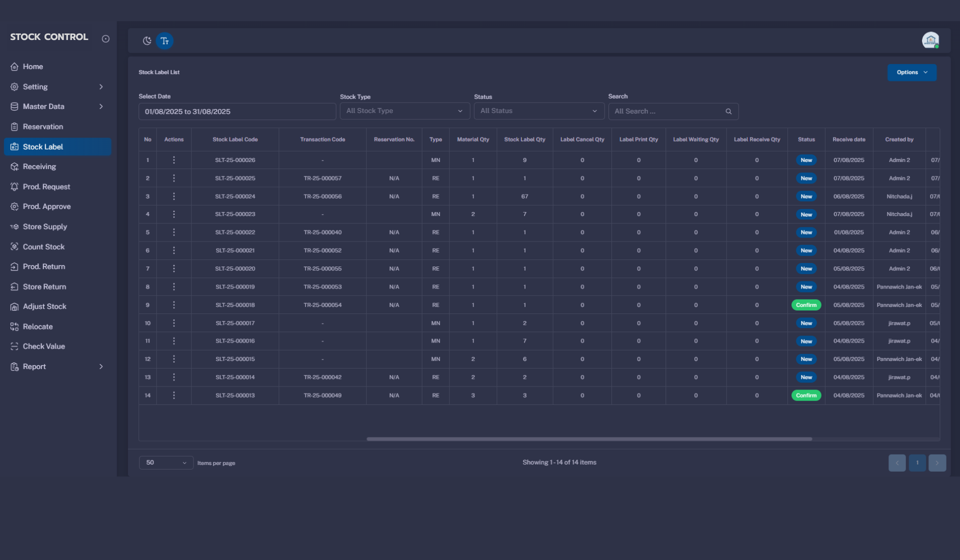
Task: Collapse sidebar with circle icon
Action: [x=105, y=38]
